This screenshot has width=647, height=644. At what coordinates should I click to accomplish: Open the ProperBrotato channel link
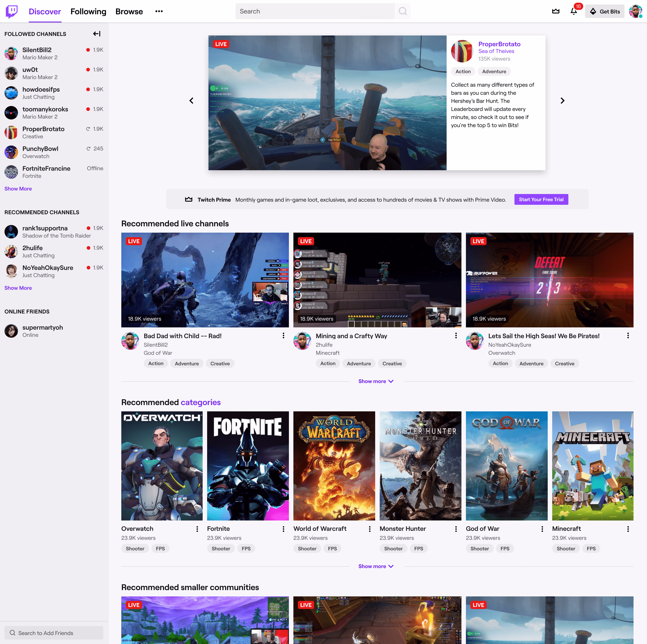(x=499, y=44)
